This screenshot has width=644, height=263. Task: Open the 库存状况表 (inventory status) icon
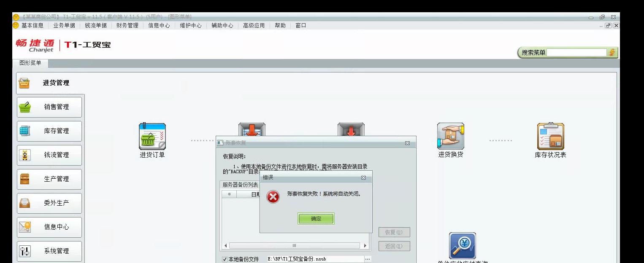[x=551, y=136]
